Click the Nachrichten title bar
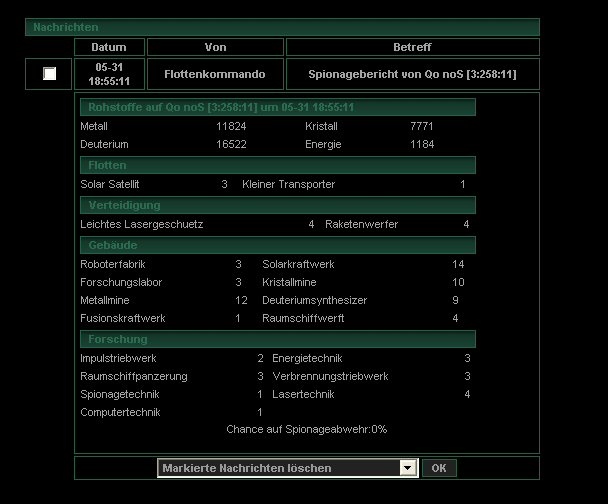Screen dimensions: 608x504 pos(282,27)
